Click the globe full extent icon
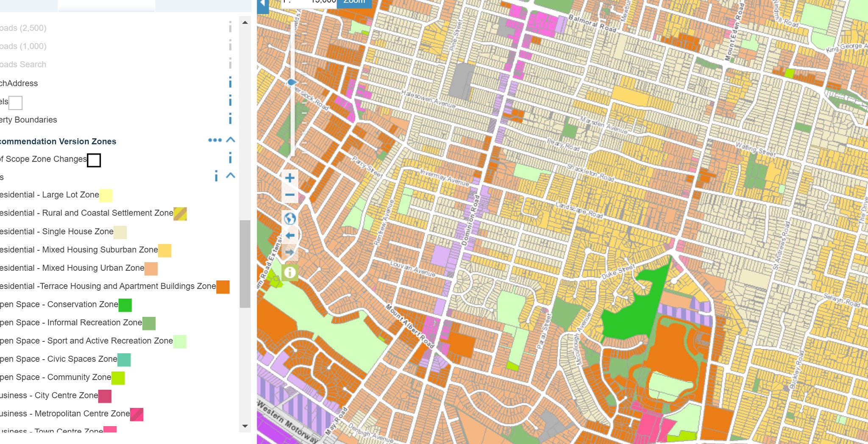This screenshot has width=868, height=444. 290,219
